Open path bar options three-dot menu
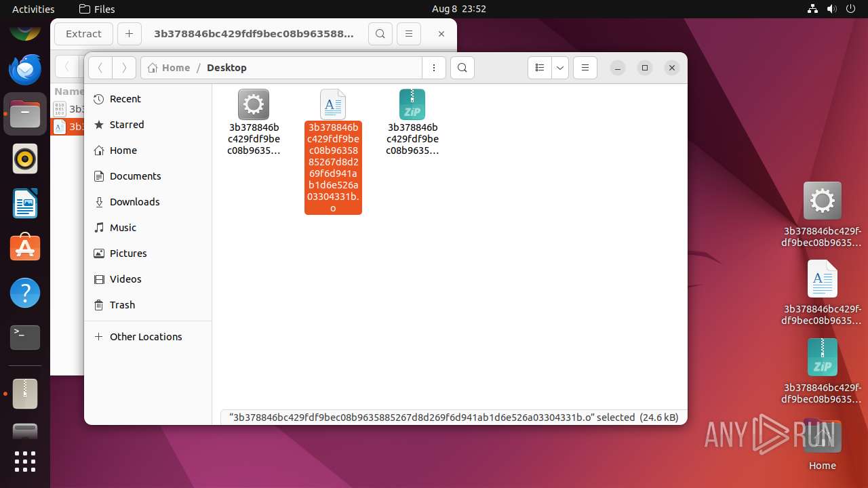 (x=434, y=68)
